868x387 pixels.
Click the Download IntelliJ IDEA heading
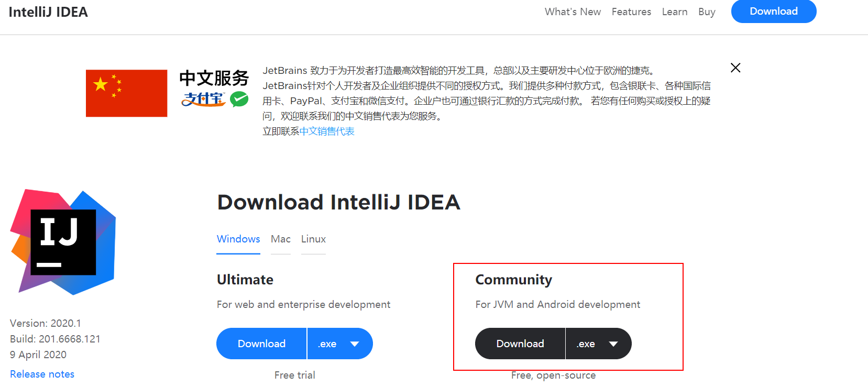(x=339, y=202)
